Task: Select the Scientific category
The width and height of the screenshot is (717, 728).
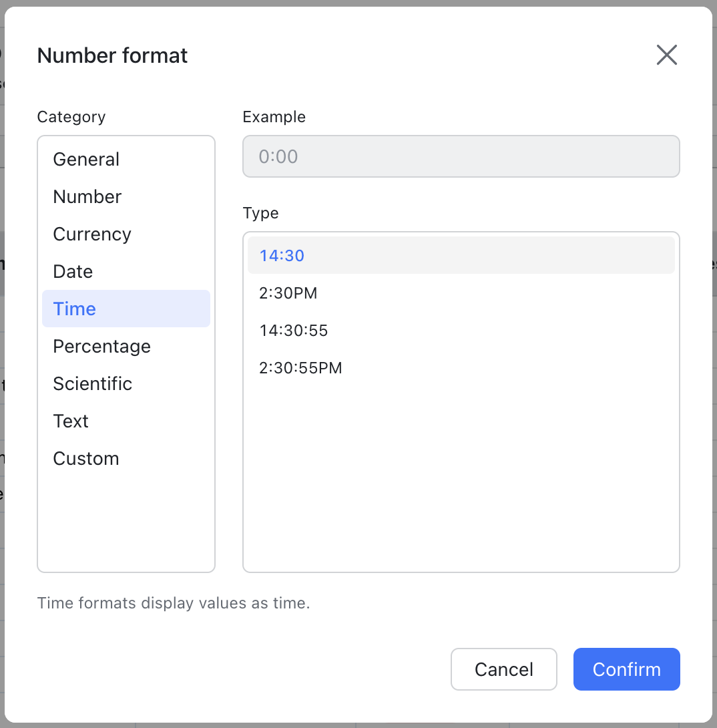Action: tap(93, 383)
